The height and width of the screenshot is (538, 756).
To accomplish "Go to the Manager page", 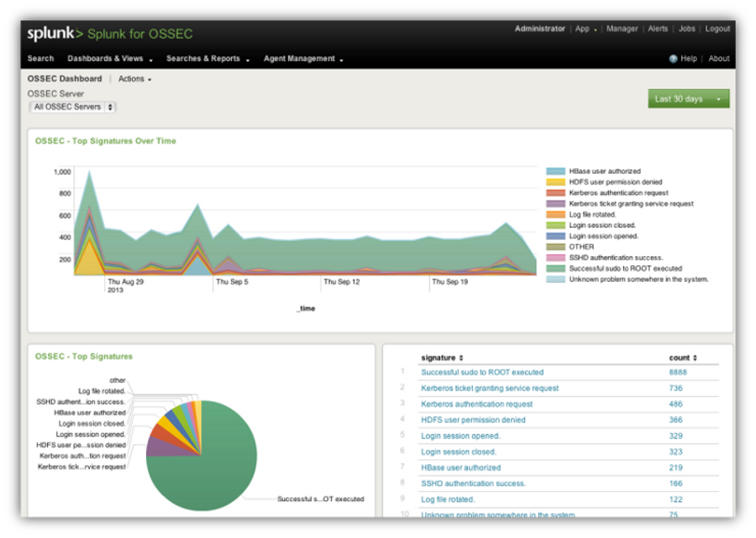I will (622, 29).
